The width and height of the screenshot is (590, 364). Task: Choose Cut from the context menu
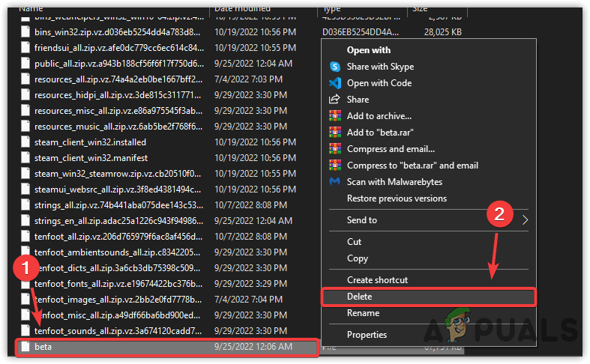point(354,242)
